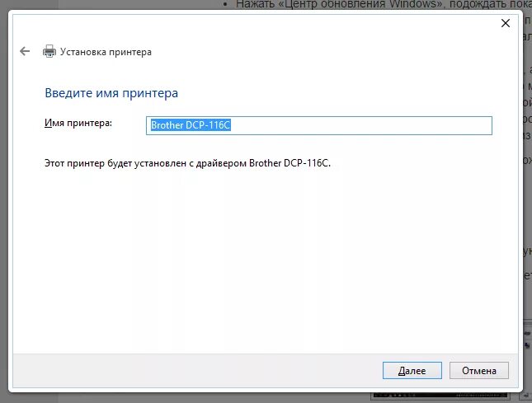
Task: Close the printer installation dialog
Action: click(506, 23)
